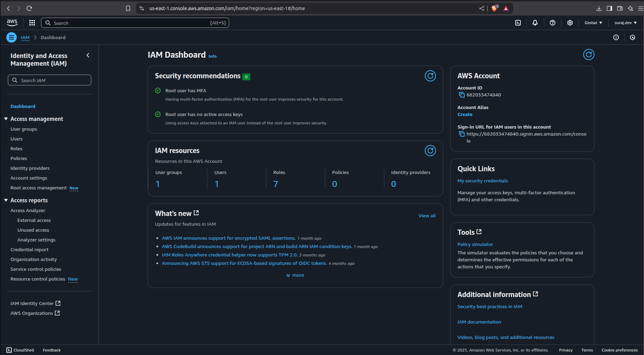Refresh the whole IAM Dashboard
Image resolution: width=644 pixels, height=355 pixels.
pyautogui.click(x=589, y=55)
